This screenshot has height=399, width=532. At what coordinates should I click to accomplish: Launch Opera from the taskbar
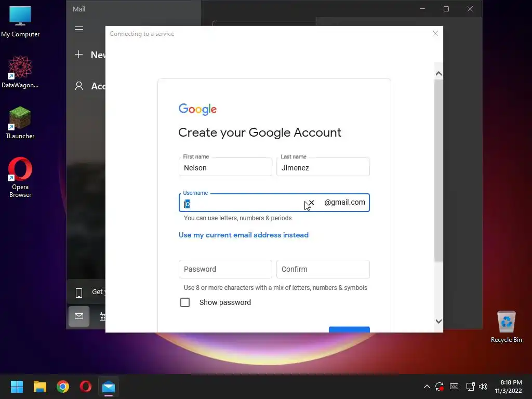click(86, 387)
